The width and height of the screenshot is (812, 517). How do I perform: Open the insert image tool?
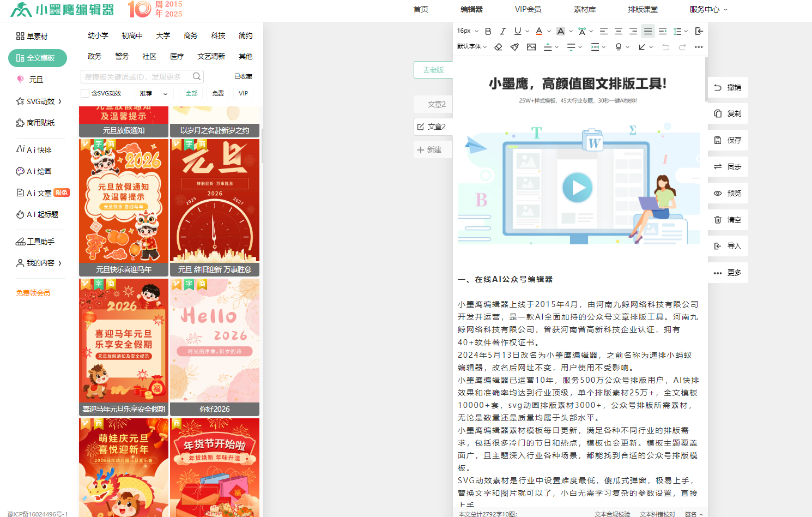(531, 47)
